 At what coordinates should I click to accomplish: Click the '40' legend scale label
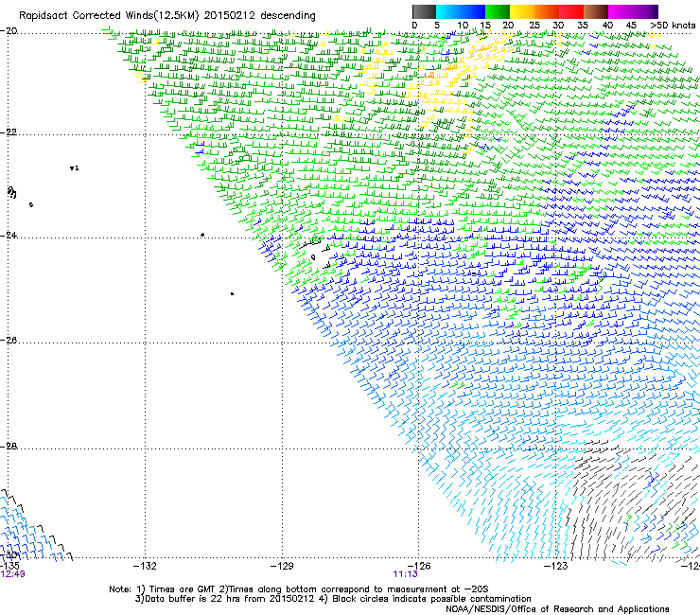(607, 26)
